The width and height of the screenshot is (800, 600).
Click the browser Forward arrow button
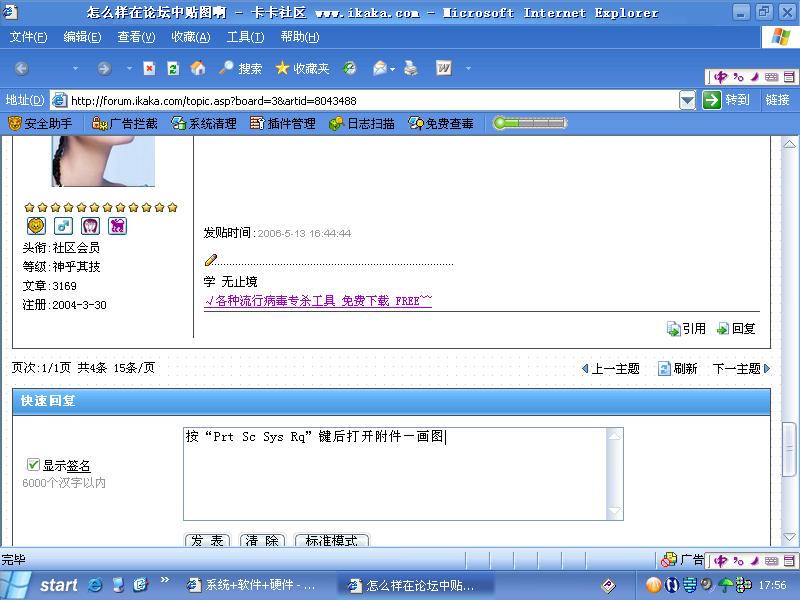click(104, 68)
